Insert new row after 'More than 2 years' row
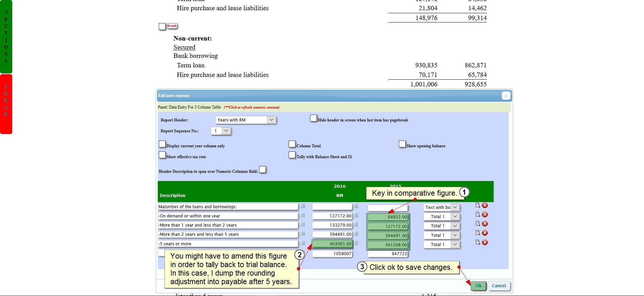The image size is (644, 296). pos(478,233)
